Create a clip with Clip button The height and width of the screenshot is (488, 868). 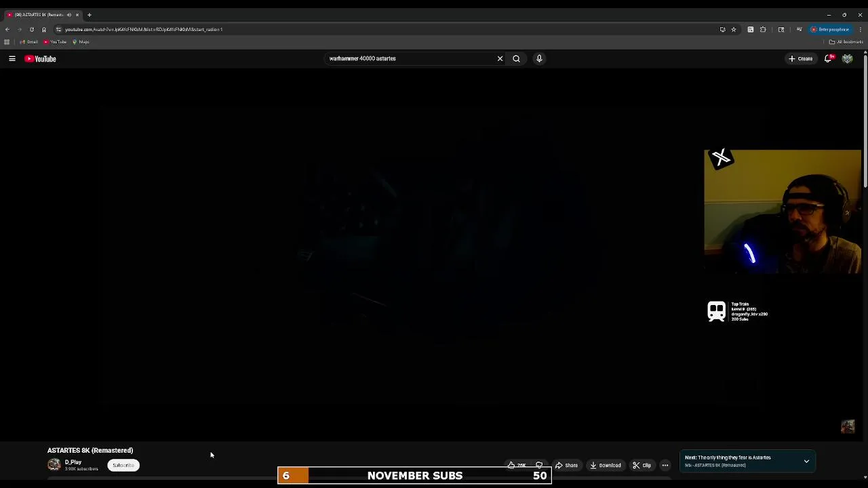(x=642, y=466)
